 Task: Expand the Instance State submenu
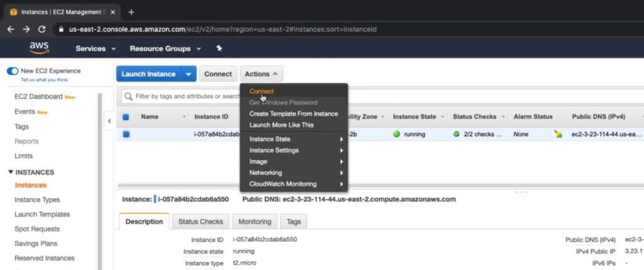(294, 139)
